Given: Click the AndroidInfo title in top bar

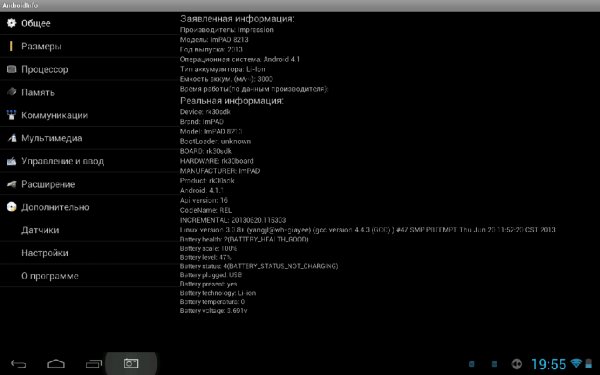Looking at the screenshot, I should click(x=20, y=5).
